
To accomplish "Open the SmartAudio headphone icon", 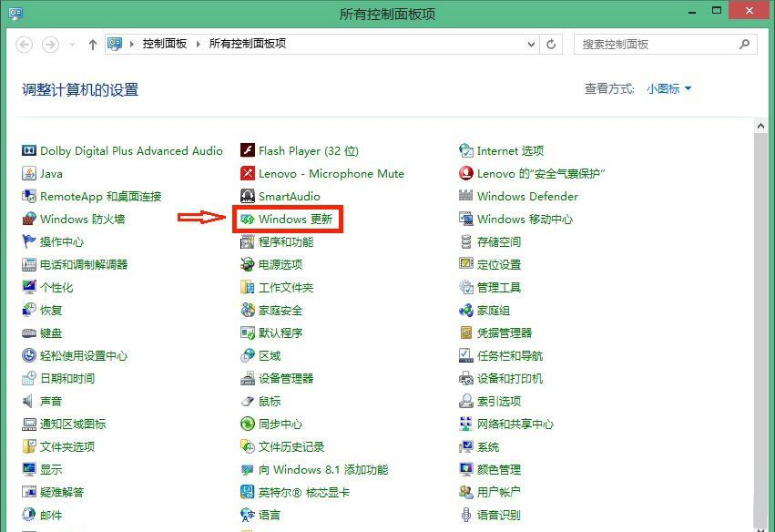I will click(x=248, y=196).
